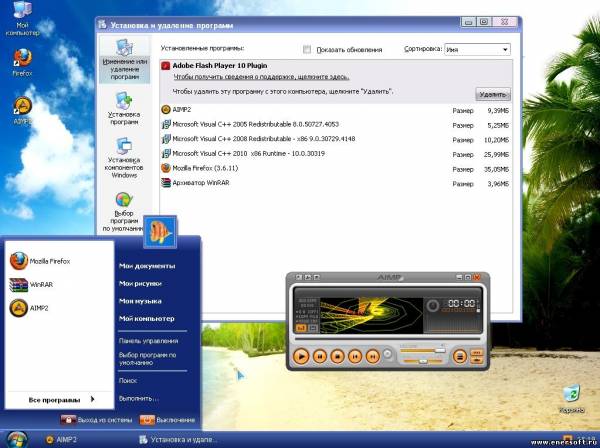Select Change or Remove Programs sidebar icon

[x=124, y=60]
